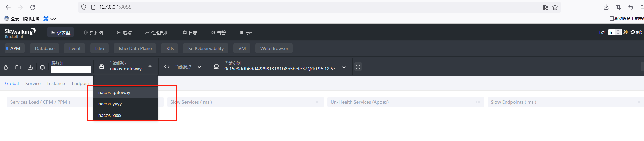Select the Event dashboard tab
Image resolution: width=644 pixels, height=141 pixels.
[75, 48]
